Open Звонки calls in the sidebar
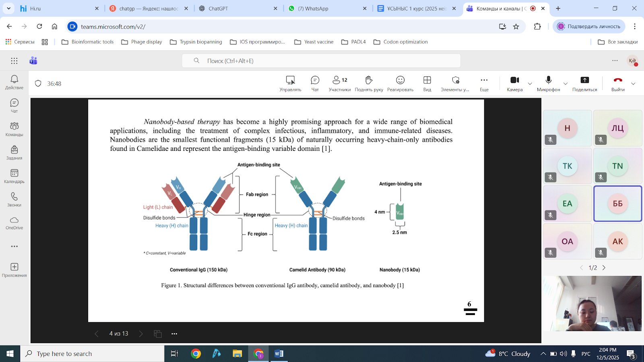The height and width of the screenshot is (362, 644). [x=14, y=199]
